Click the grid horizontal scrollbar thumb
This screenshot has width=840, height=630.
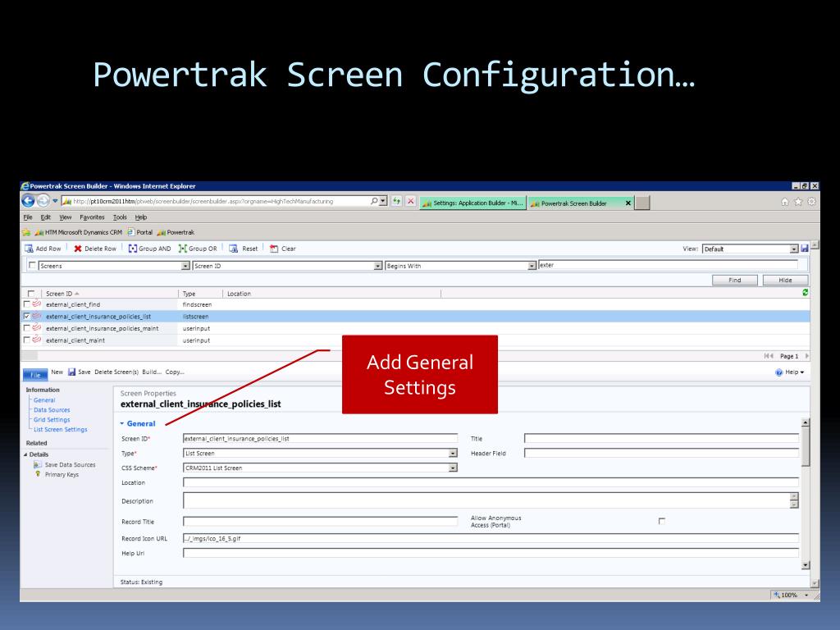coord(30,356)
